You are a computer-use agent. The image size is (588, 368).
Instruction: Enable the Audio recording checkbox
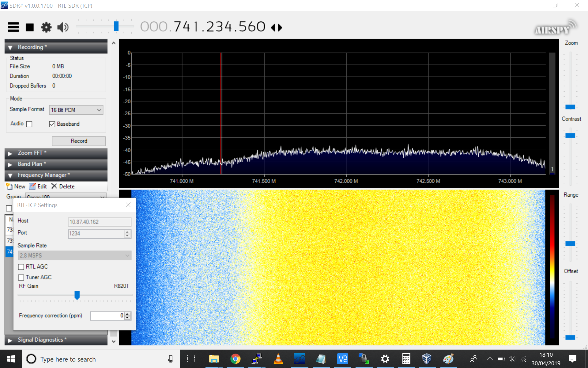pyautogui.click(x=29, y=124)
